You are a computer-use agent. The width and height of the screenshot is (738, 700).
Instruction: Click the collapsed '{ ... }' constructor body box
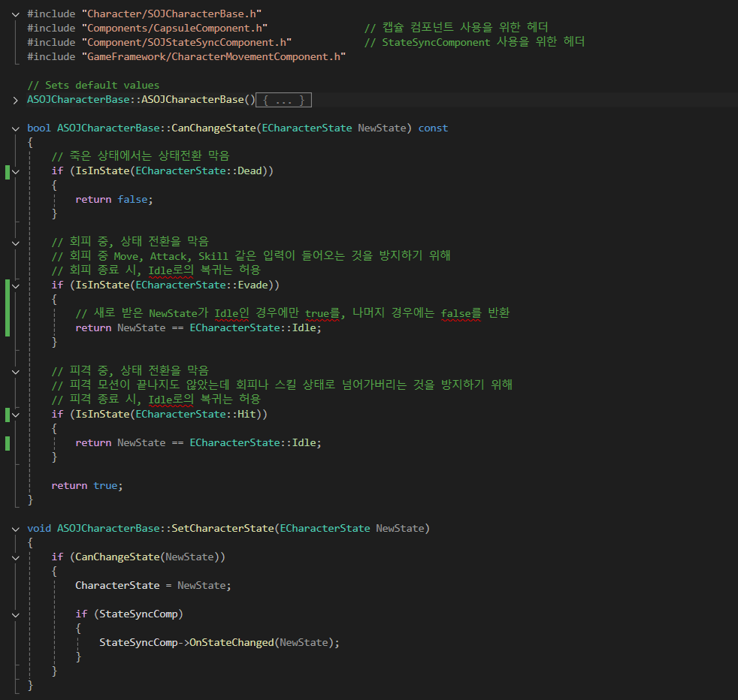tap(283, 100)
